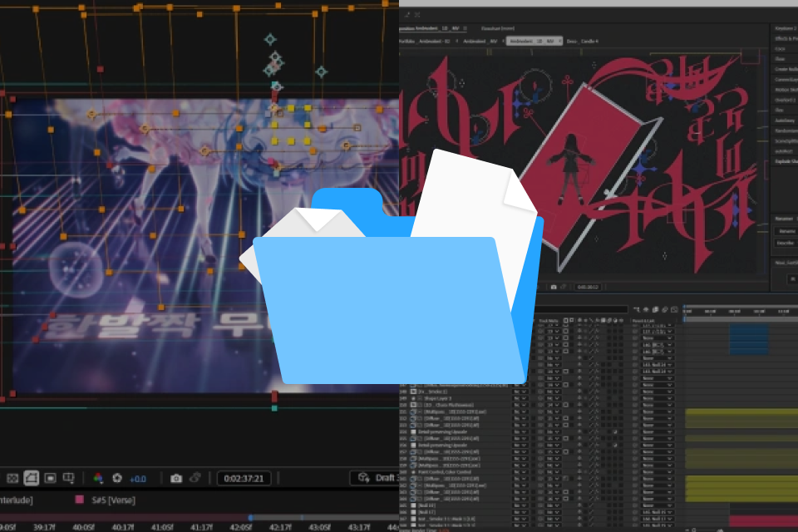The image size is (798, 532).
Task: Toggle the hide shy layers timeline switch
Action: tap(647, 309)
